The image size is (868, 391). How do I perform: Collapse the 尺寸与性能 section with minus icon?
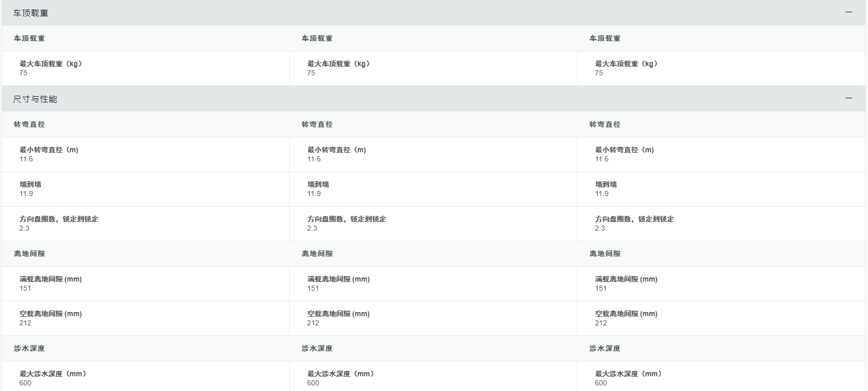pos(849,98)
